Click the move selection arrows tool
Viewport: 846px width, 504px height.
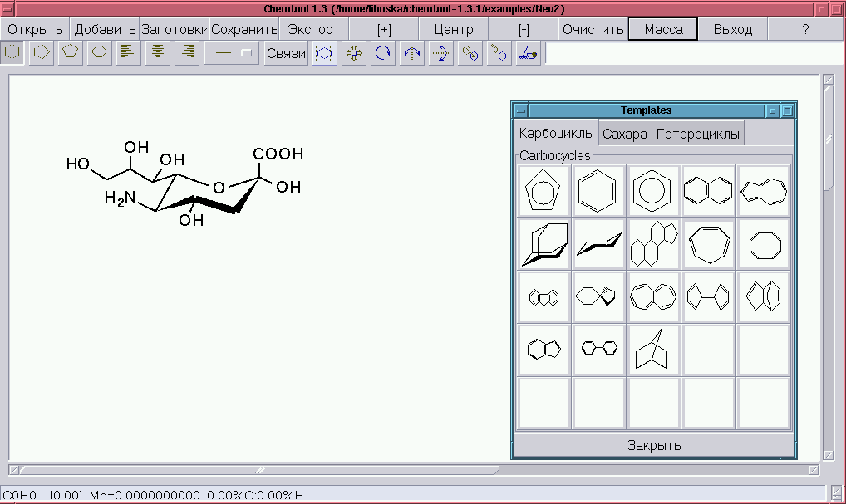click(x=353, y=53)
